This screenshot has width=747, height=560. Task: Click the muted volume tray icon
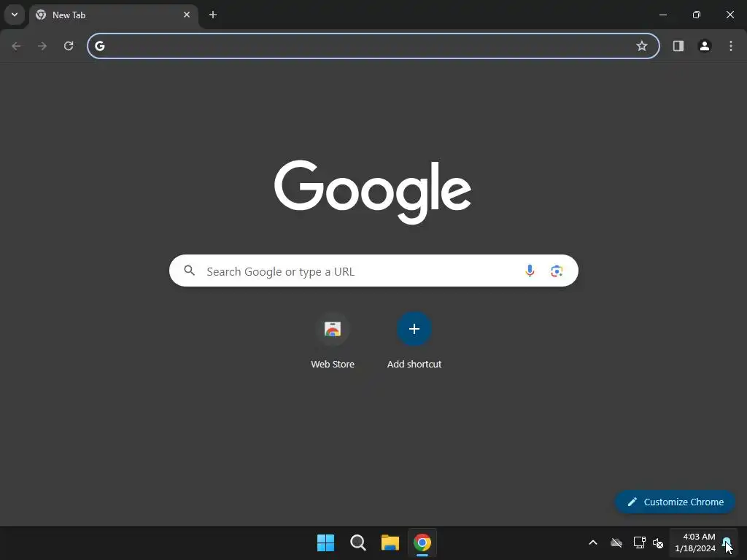(658, 542)
